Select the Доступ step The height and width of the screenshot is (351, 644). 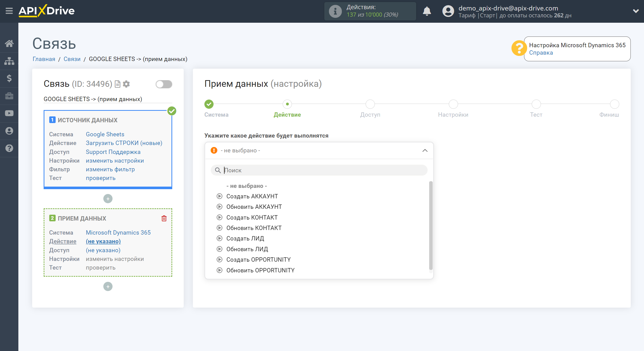tap(370, 104)
